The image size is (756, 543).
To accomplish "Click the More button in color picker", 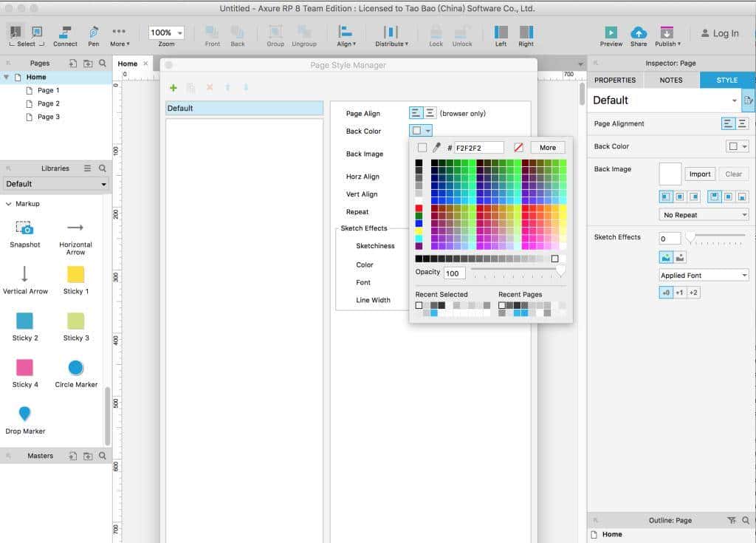I will (x=547, y=148).
